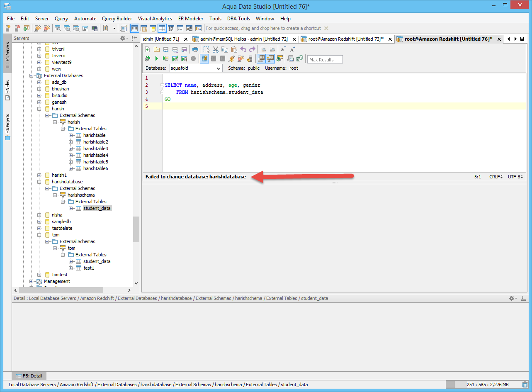Click the memory usage indicator in status bar
Viewport: 532px width, 392px height.
coord(482,385)
